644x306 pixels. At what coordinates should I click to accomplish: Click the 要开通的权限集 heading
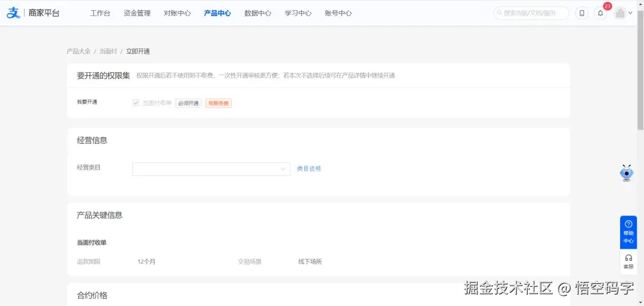click(104, 76)
